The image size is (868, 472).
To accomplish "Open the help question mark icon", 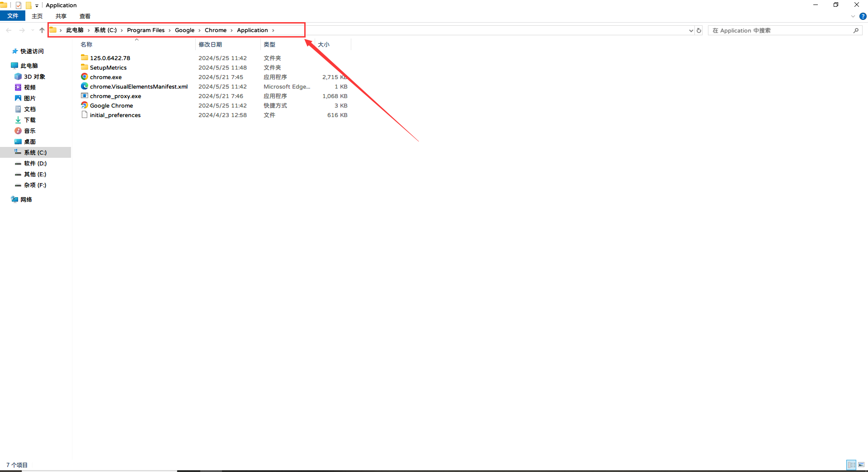I will (x=863, y=16).
